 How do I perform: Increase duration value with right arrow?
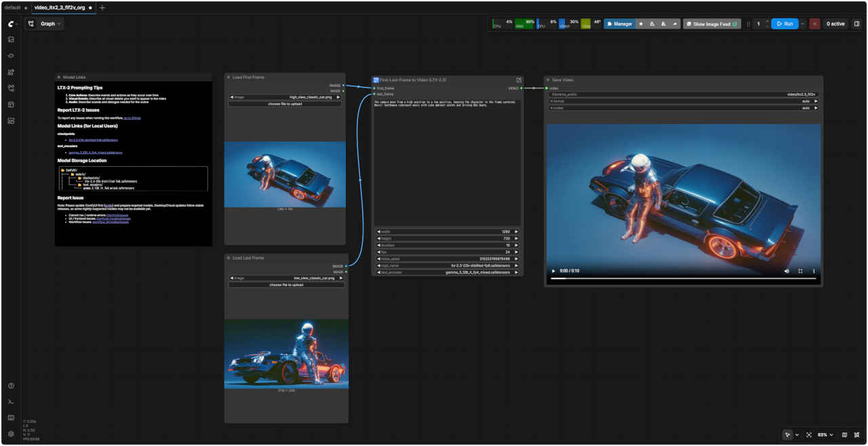click(517, 245)
